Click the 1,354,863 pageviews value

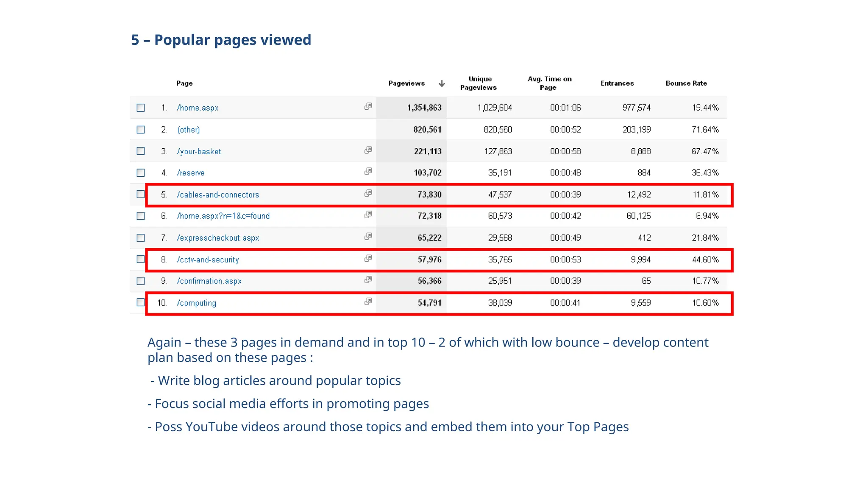424,108
